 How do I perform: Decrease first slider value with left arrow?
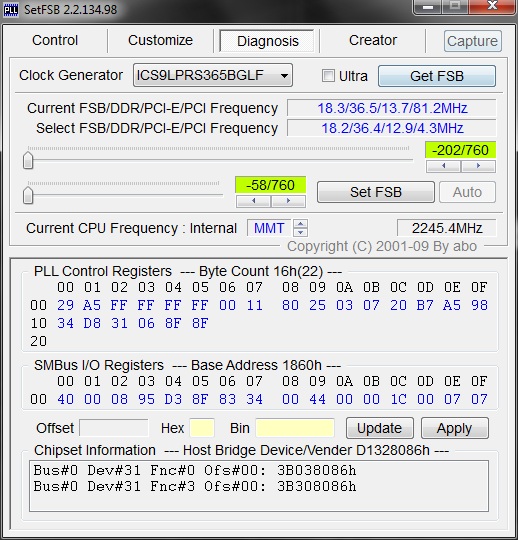pyautogui.click(x=444, y=166)
